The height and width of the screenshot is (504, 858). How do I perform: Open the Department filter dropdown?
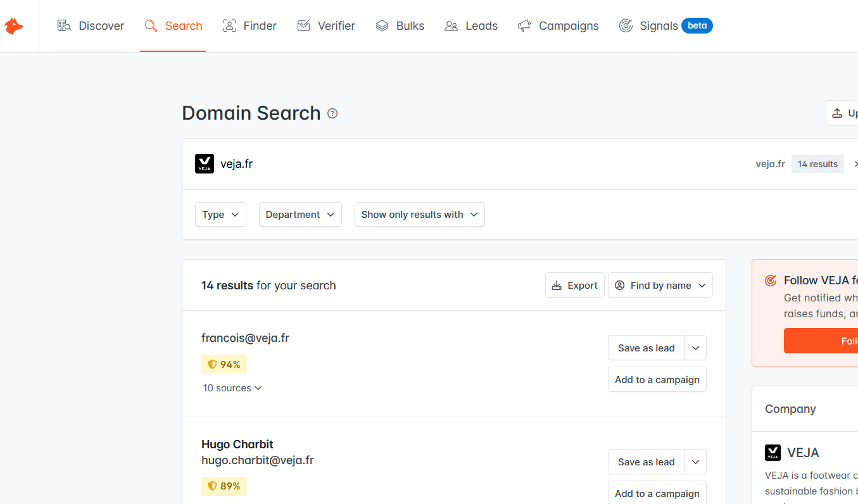pyautogui.click(x=300, y=215)
